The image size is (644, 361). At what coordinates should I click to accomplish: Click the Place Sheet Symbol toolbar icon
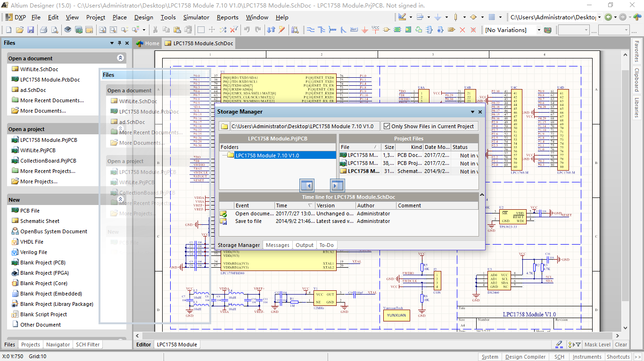coord(397,30)
